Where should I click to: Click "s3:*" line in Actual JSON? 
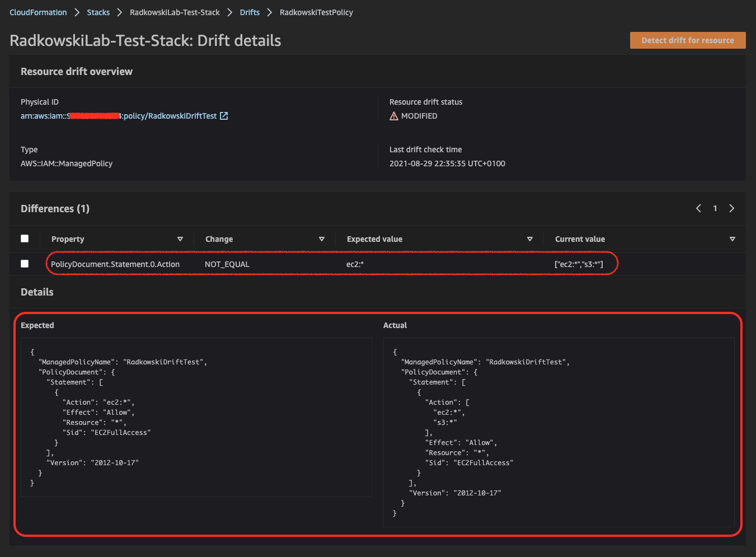445,423
